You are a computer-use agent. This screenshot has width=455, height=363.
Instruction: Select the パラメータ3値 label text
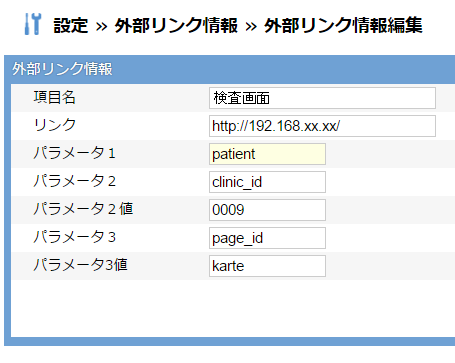[x=81, y=265]
